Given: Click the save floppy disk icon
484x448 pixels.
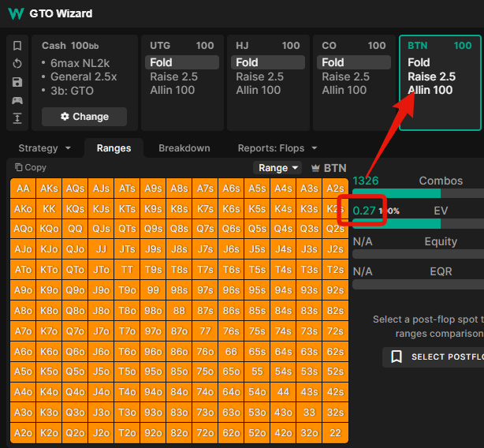Looking at the screenshot, I should tap(17, 82).
